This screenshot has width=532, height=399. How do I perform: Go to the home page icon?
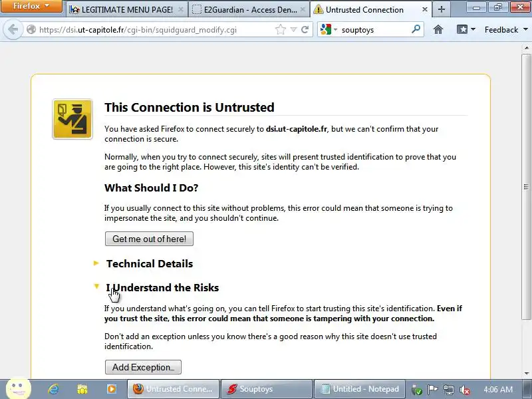pos(438,29)
